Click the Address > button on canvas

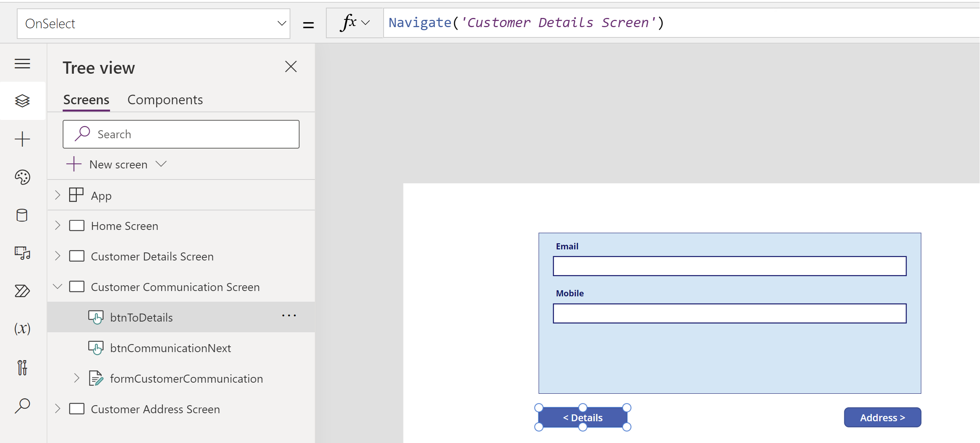coord(882,417)
